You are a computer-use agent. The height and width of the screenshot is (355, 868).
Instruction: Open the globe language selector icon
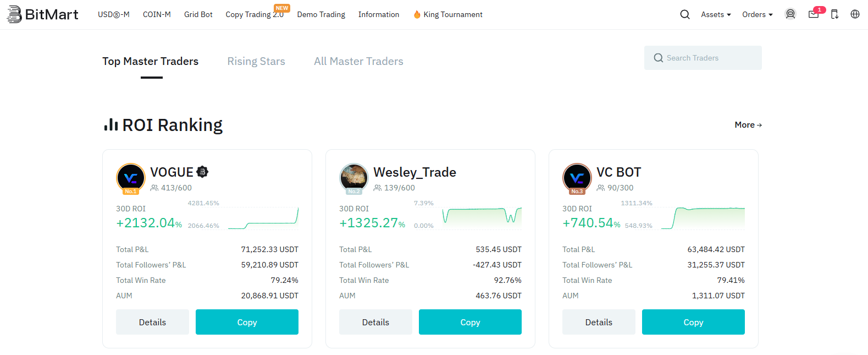pos(855,14)
